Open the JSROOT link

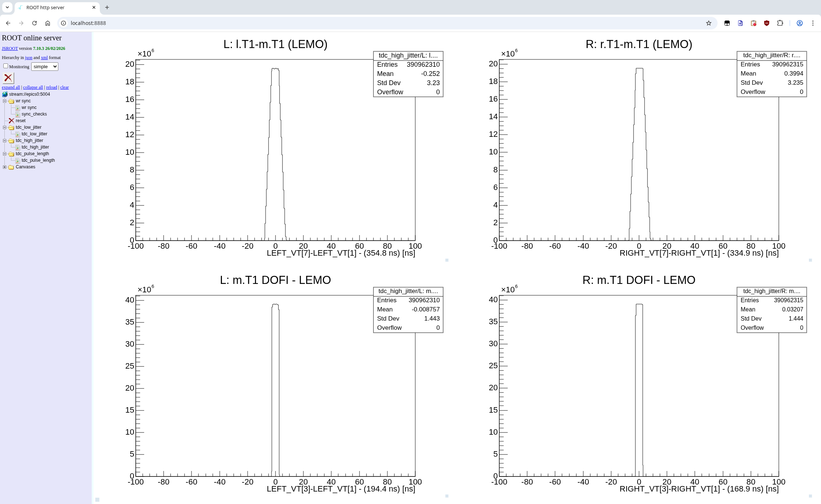10,48
